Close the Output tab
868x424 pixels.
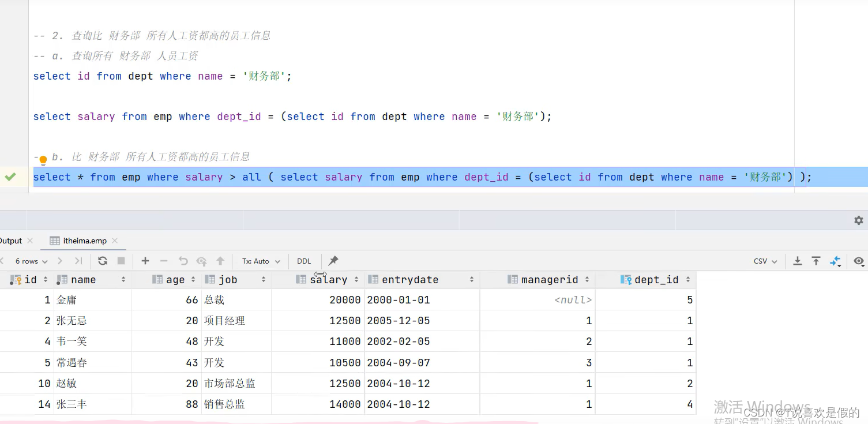(30, 241)
